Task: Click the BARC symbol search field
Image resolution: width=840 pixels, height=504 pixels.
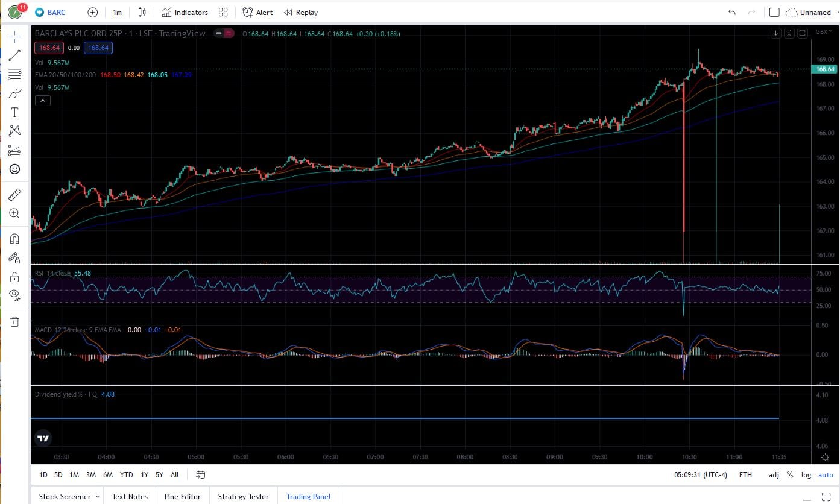Action: [x=55, y=12]
